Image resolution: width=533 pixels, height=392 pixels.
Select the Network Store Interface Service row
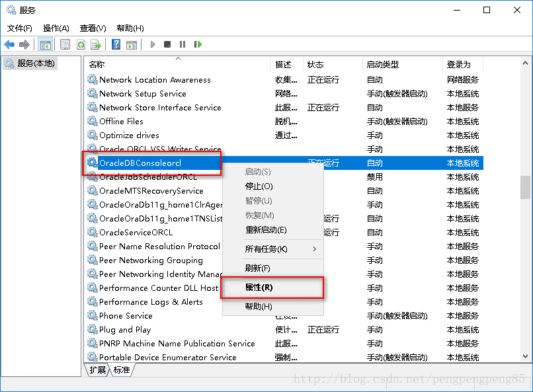click(284, 107)
